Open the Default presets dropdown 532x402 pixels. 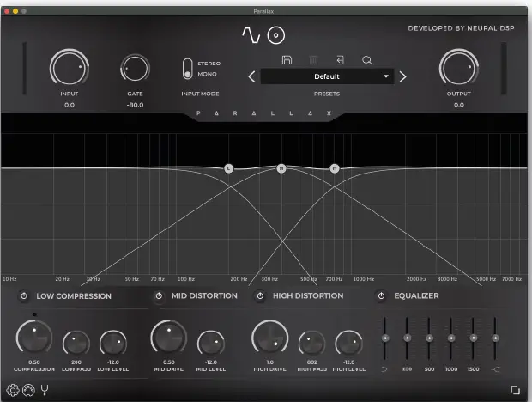tap(327, 76)
